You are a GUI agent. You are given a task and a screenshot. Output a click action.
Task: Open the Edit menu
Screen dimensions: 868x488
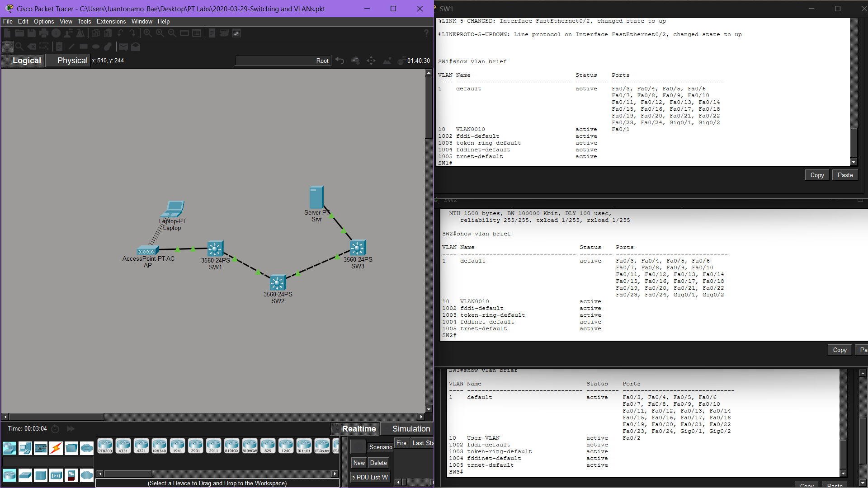[x=23, y=21]
